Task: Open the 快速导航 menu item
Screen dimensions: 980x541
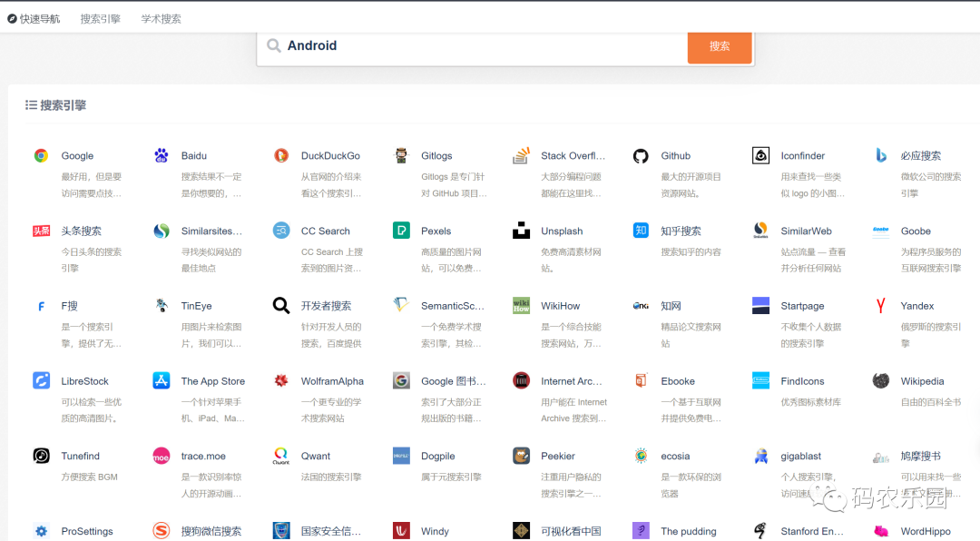Action: [x=34, y=19]
